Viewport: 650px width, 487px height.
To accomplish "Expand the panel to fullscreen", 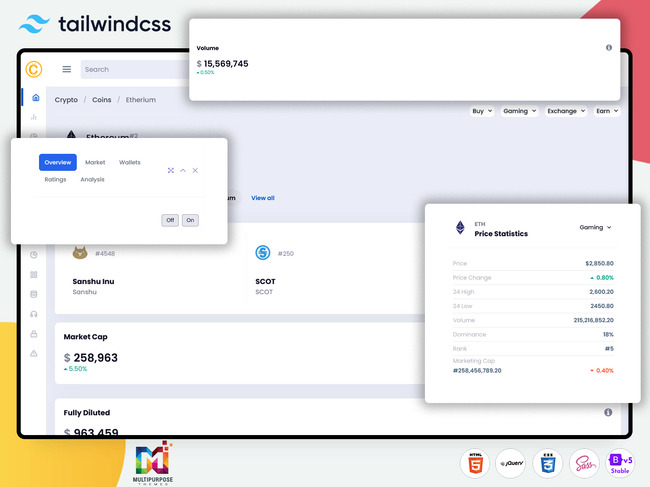I will pos(171,170).
